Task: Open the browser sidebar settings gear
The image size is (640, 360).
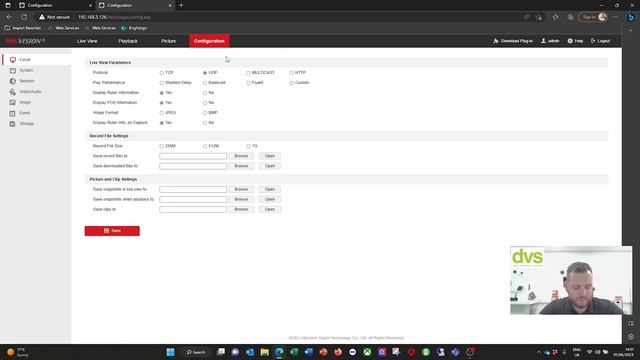Action: coord(631,337)
